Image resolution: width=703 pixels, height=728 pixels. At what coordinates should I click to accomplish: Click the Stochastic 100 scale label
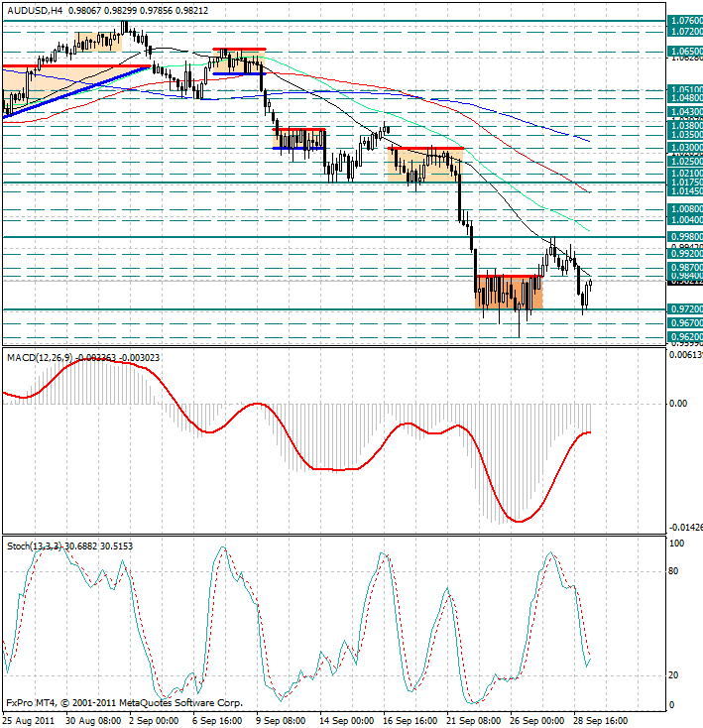tap(676, 544)
